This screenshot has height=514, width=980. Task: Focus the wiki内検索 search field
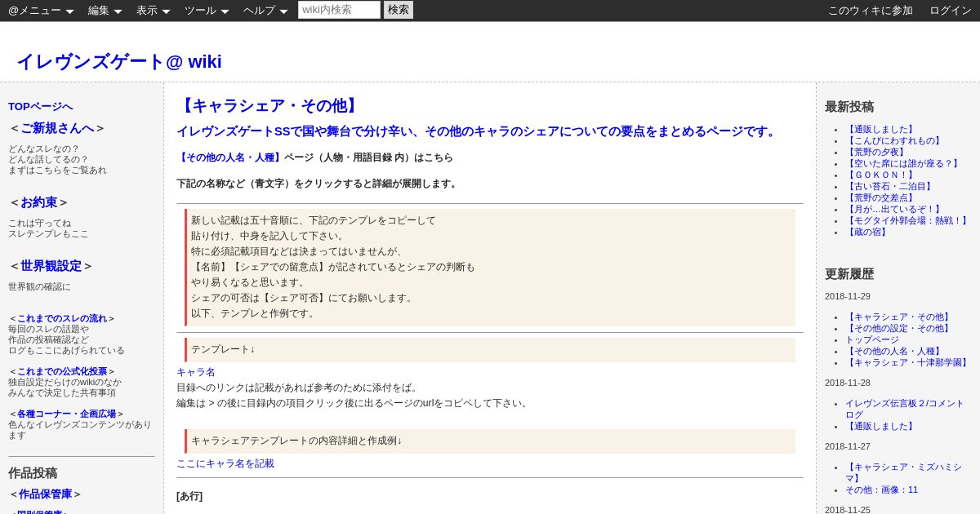[x=339, y=10]
